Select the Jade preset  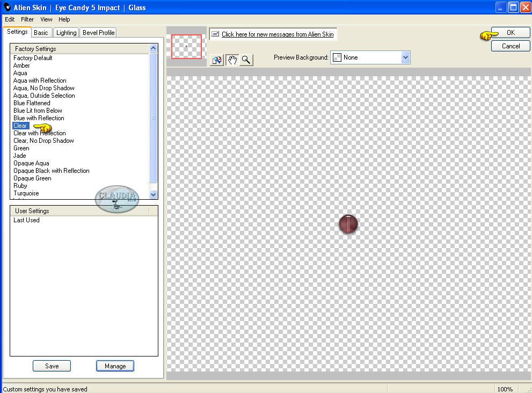point(19,156)
